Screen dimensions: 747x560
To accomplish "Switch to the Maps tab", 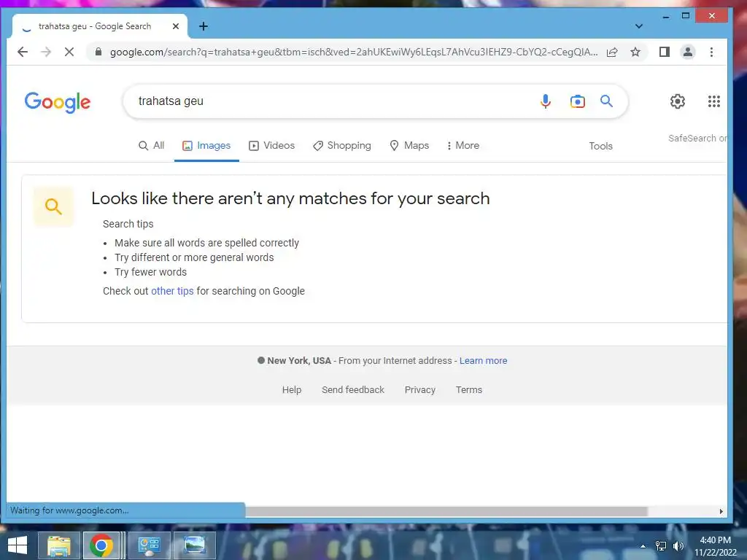I will pyautogui.click(x=409, y=146).
